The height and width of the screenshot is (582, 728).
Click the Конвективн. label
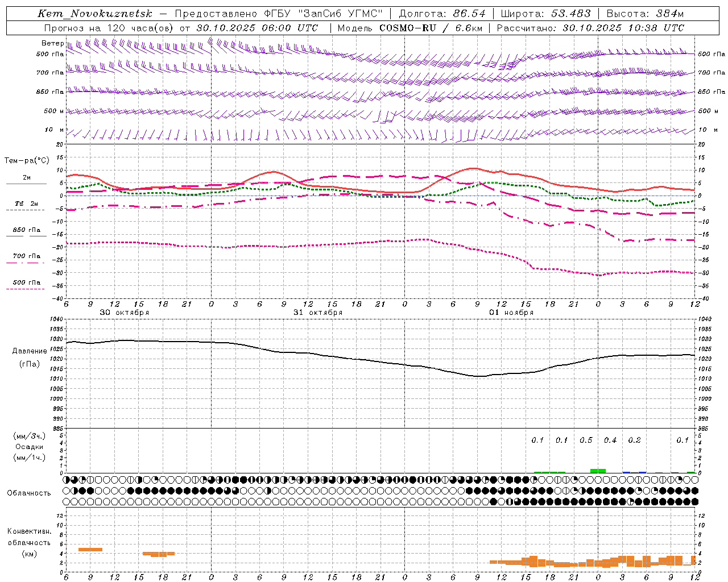[x=30, y=531]
